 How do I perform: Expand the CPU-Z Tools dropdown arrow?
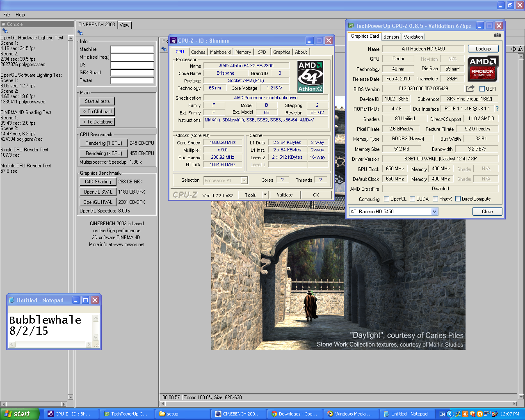pyautogui.click(x=265, y=195)
